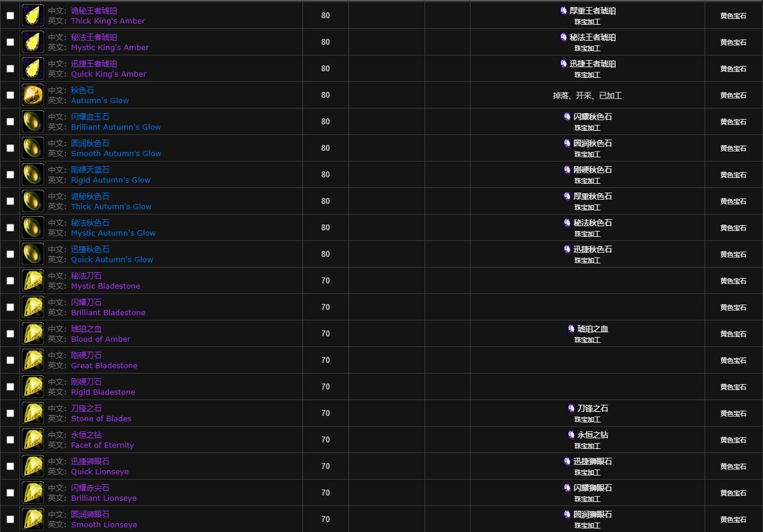Click the Mystic Bladestone gem icon
The image size is (763, 532).
[33, 280]
